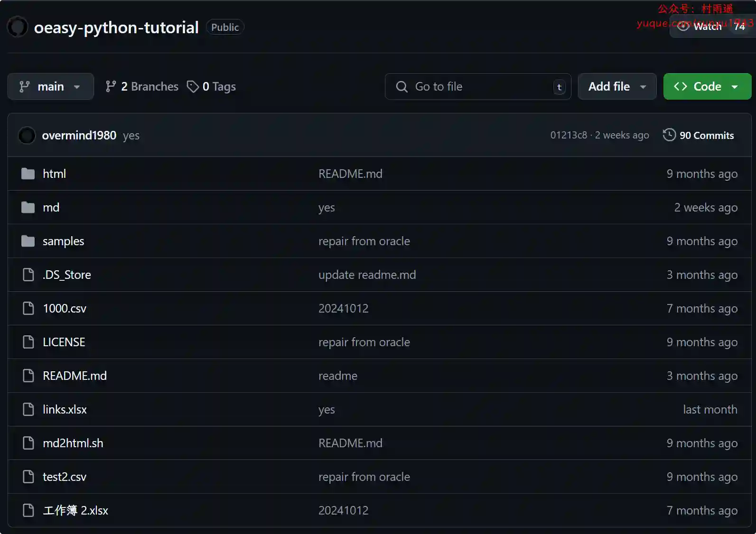Click the commit history clock icon
Screen dimensions: 756x534
669,135
